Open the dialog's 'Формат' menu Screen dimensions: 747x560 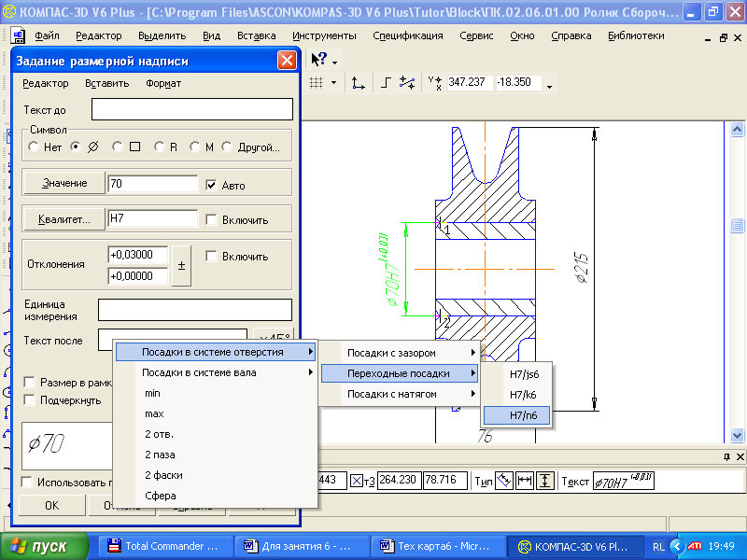click(x=163, y=83)
